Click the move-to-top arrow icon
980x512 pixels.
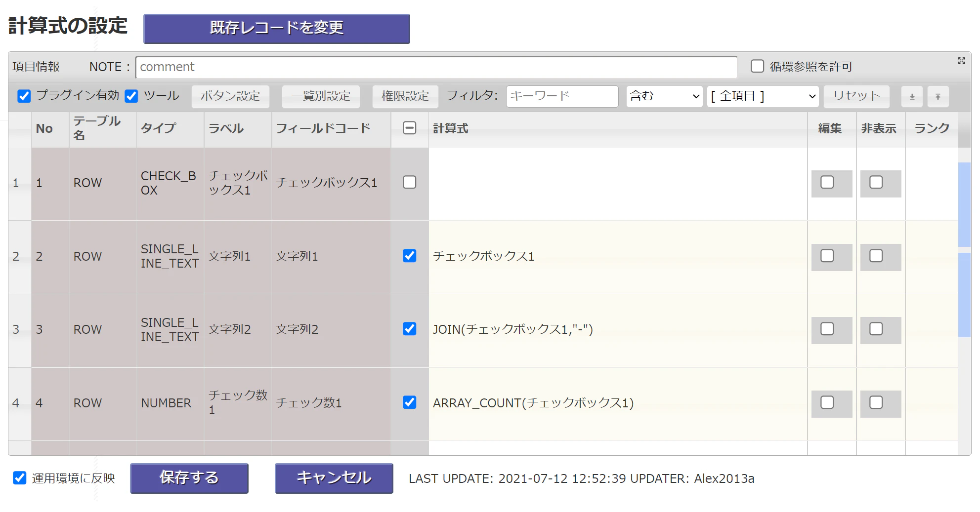click(x=938, y=97)
